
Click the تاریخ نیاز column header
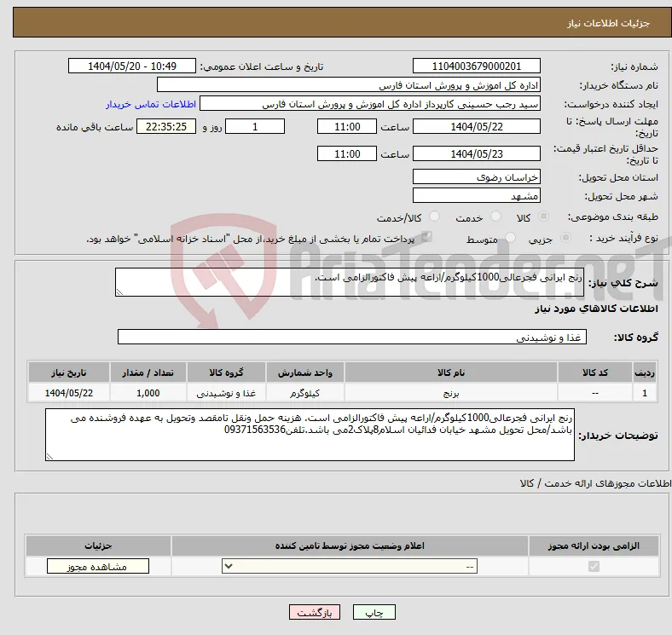[x=68, y=372]
